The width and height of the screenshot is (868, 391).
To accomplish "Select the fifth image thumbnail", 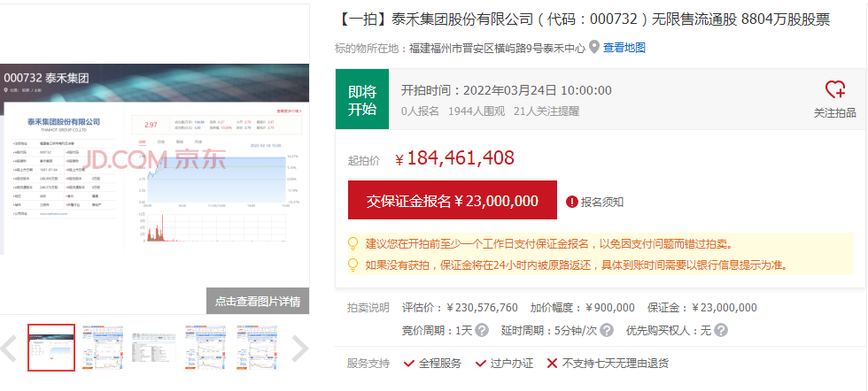I will point(256,347).
